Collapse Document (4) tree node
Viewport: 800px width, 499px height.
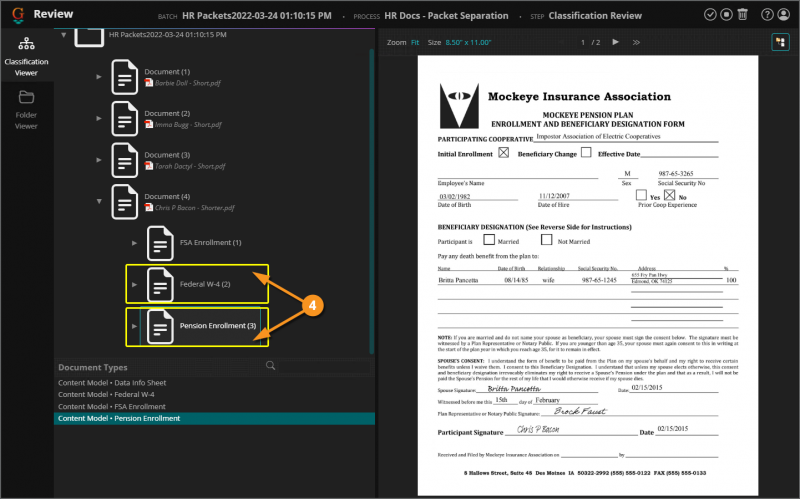[99, 202]
